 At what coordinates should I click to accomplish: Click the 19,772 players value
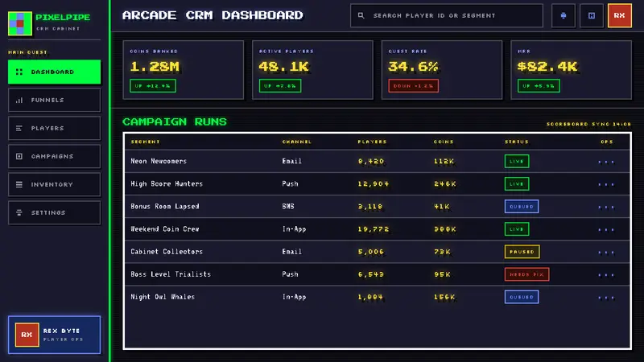tap(373, 229)
